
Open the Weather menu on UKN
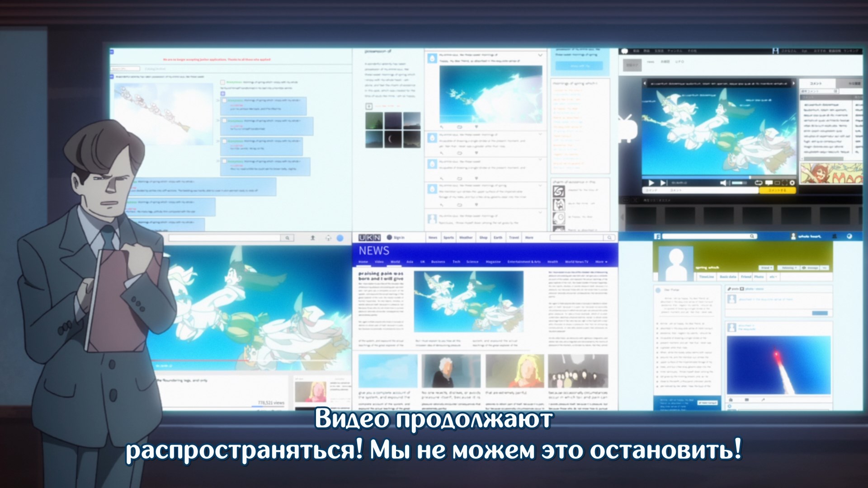(466, 238)
